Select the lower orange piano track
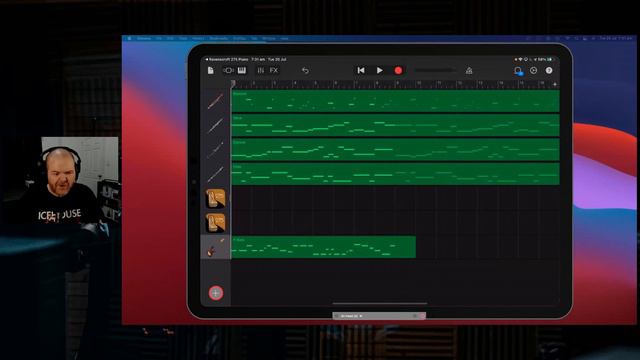 click(216, 223)
